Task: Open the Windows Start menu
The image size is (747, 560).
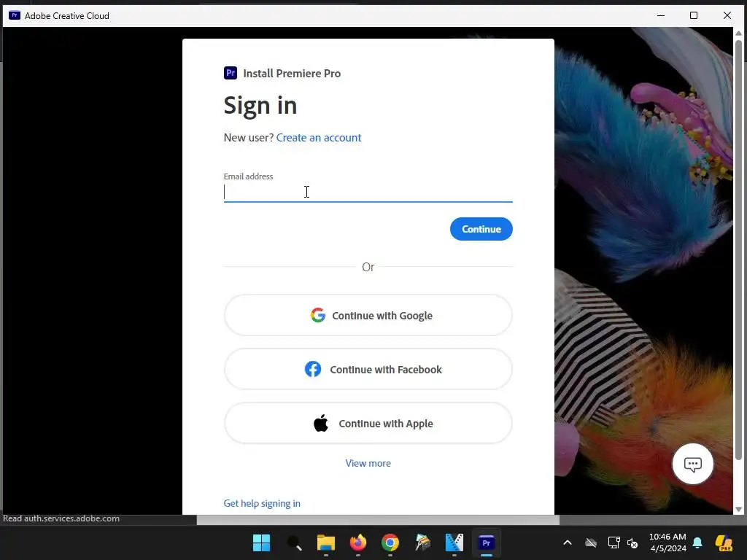Action: click(261, 542)
